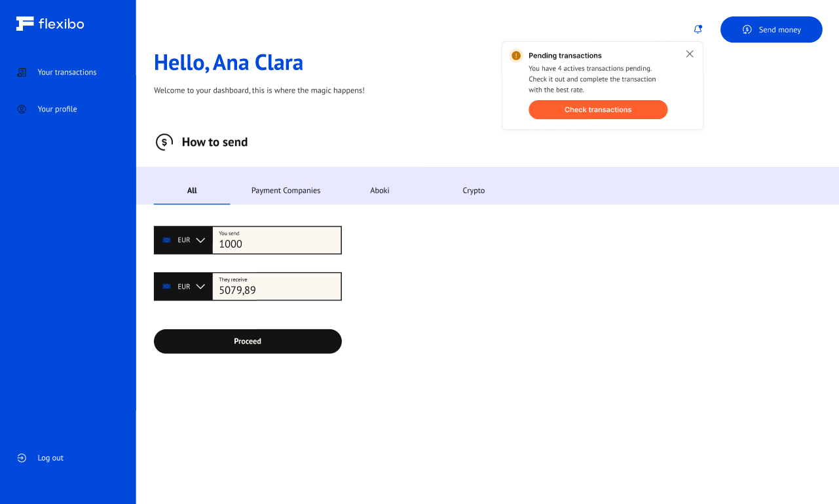This screenshot has width=839, height=504.
Task: Click the Log out arrow icon
Action: pos(22,458)
